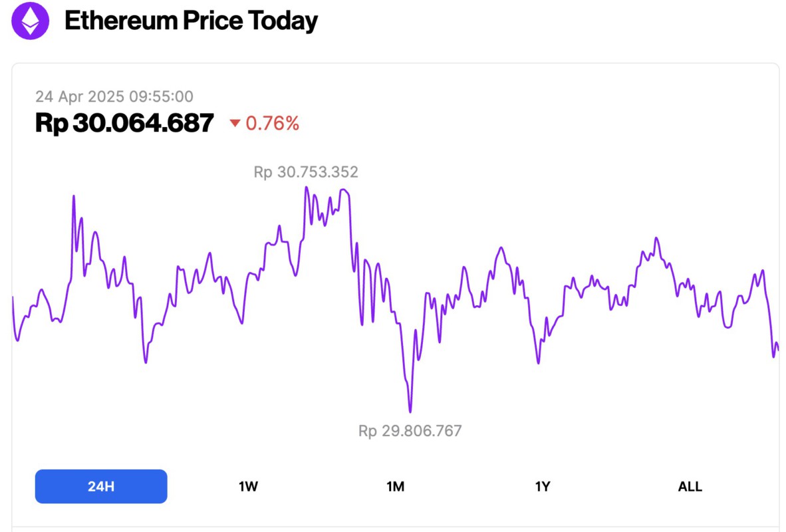The image size is (786, 532).
Task: Select the Rp 29.806.767 low price label
Action: [410, 430]
